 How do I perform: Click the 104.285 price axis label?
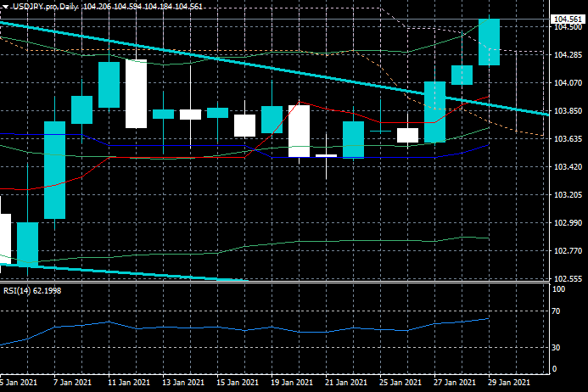pyautogui.click(x=568, y=55)
